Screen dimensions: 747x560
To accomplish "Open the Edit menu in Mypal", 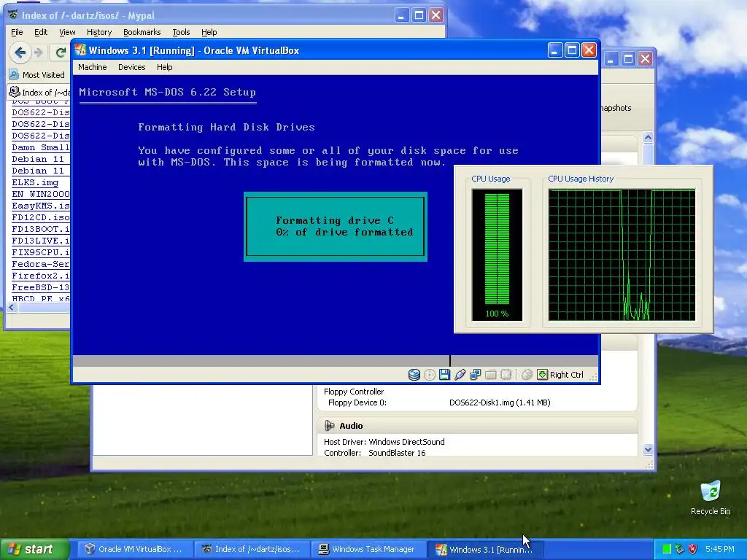I will [41, 32].
